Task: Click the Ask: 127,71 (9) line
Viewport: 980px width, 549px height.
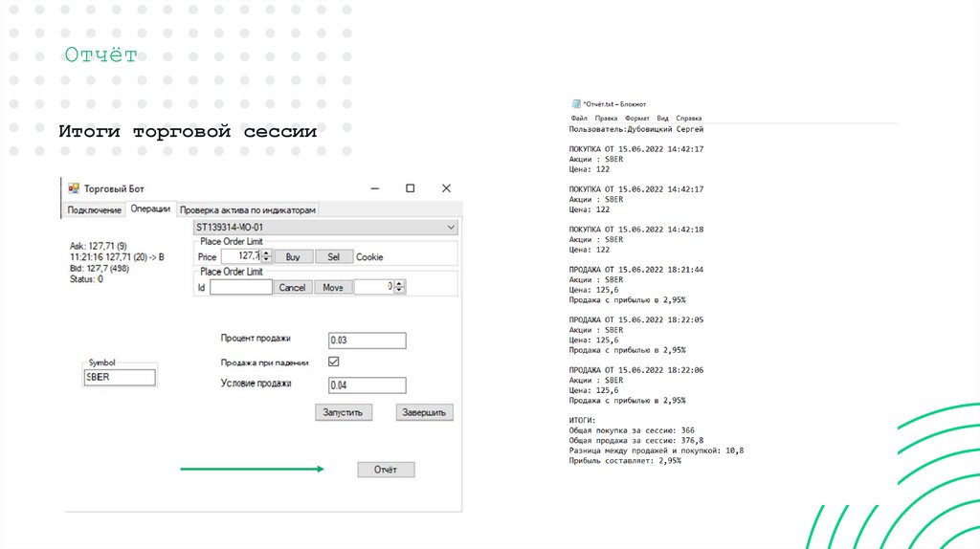Action: pos(99,246)
